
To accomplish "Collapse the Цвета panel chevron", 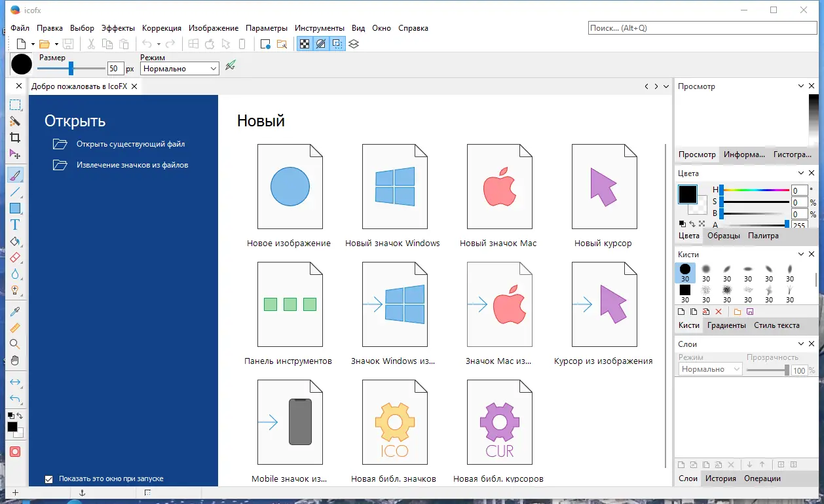I will click(x=801, y=173).
